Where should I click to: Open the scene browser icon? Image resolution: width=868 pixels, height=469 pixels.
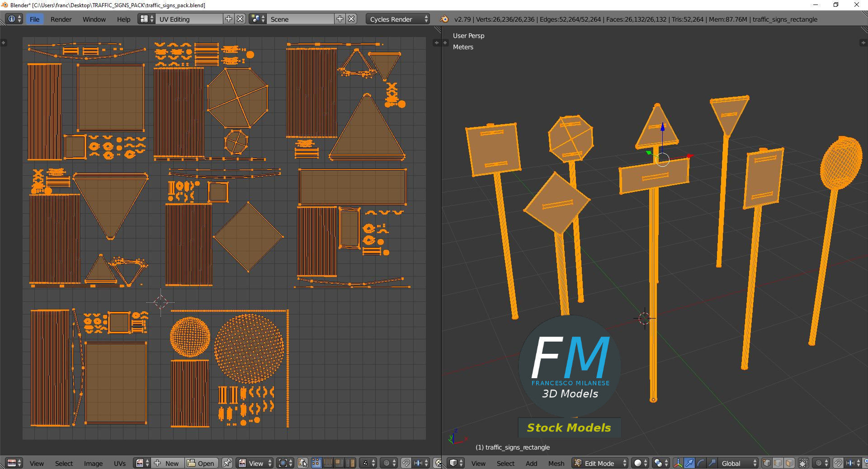[x=258, y=19]
